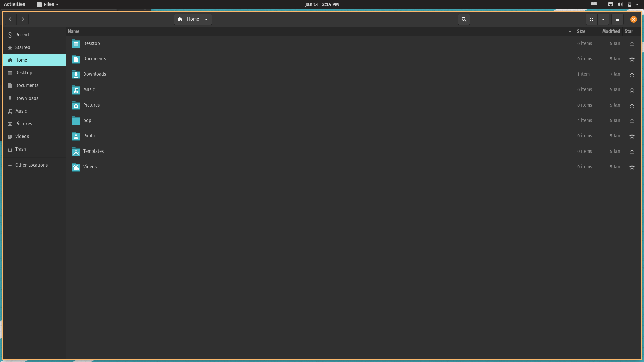Toggle sort order arrow in Name header
644x362 pixels.
point(570,32)
